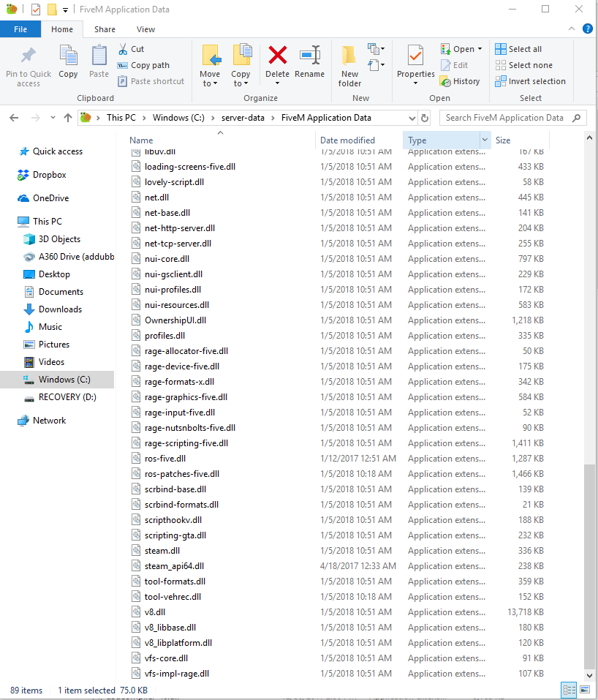Click the red Delete icon
This screenshot has width=598, height=700.
278,55
